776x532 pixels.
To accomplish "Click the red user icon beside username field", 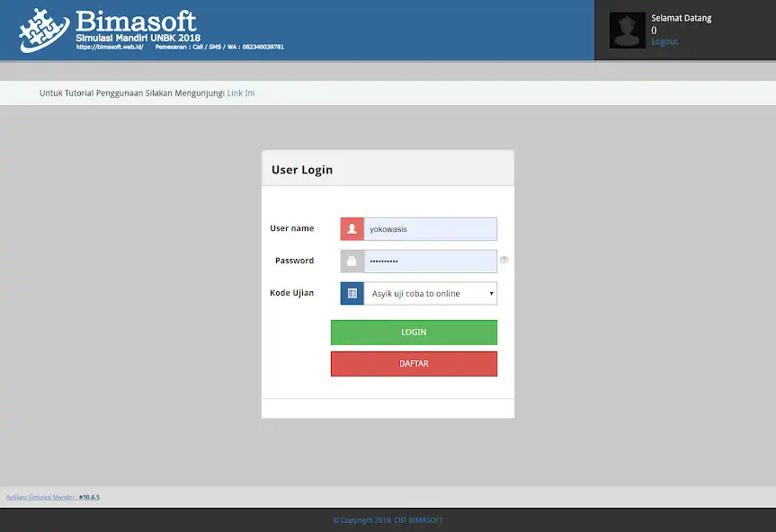I will point(350,228).
